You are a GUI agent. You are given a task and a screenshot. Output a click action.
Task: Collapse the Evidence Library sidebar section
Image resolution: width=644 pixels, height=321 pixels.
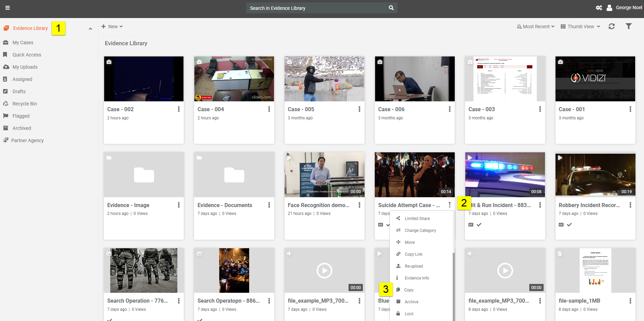tap(90, 29)
